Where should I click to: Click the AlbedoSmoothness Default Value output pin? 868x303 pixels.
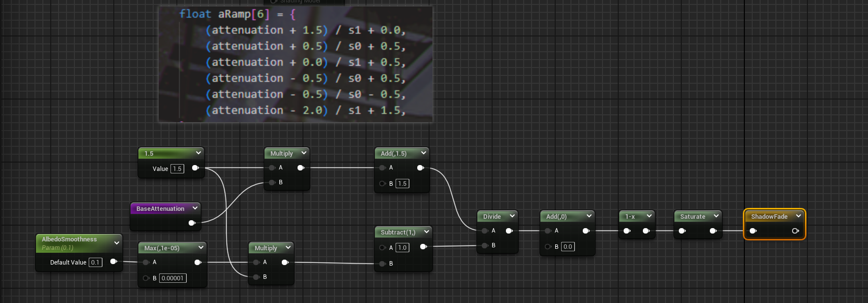tap(113, 262)
